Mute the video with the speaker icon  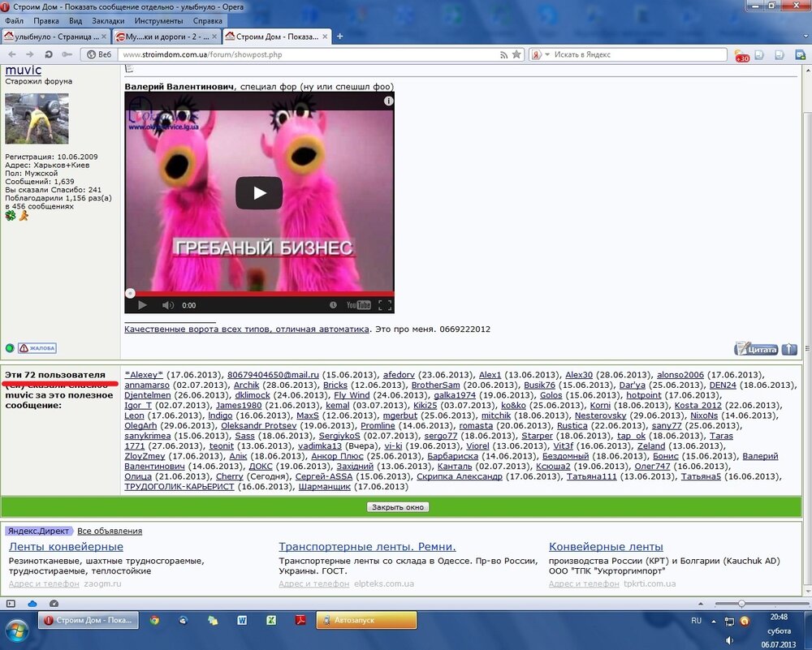coord(168,305)
